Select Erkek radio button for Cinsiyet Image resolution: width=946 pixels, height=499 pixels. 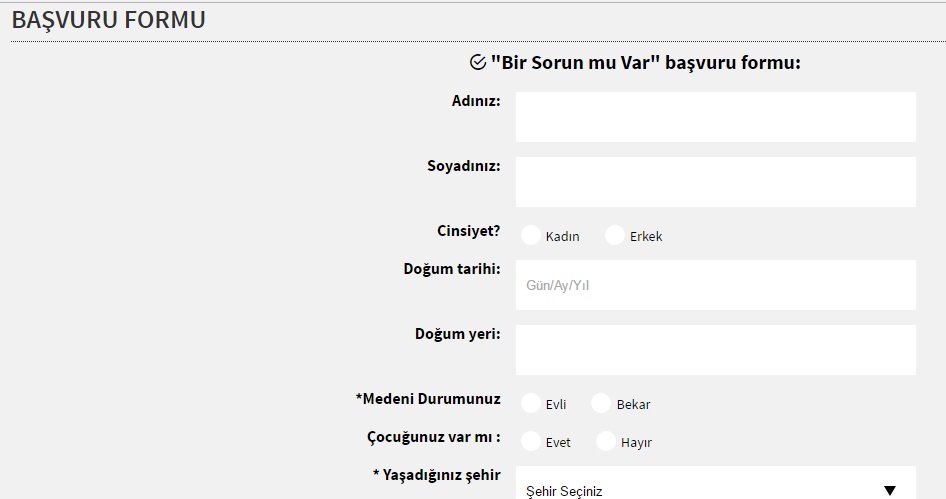coord(615,235)
